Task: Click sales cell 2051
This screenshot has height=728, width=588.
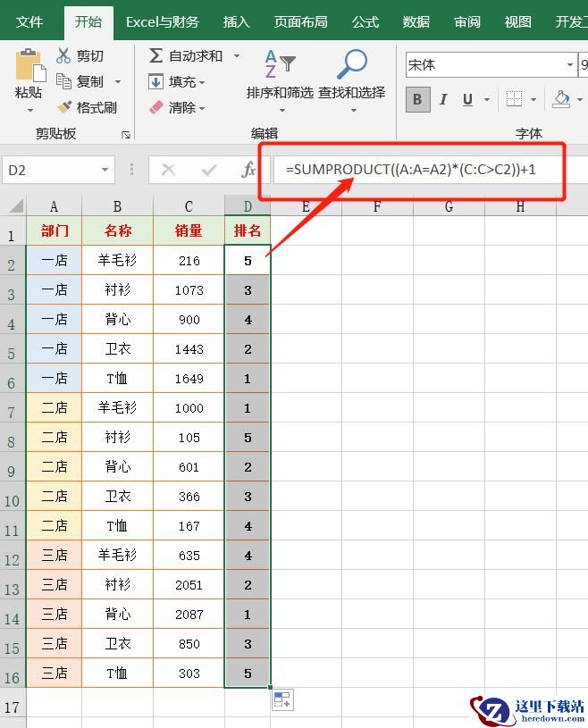Action: click(189, 585)
